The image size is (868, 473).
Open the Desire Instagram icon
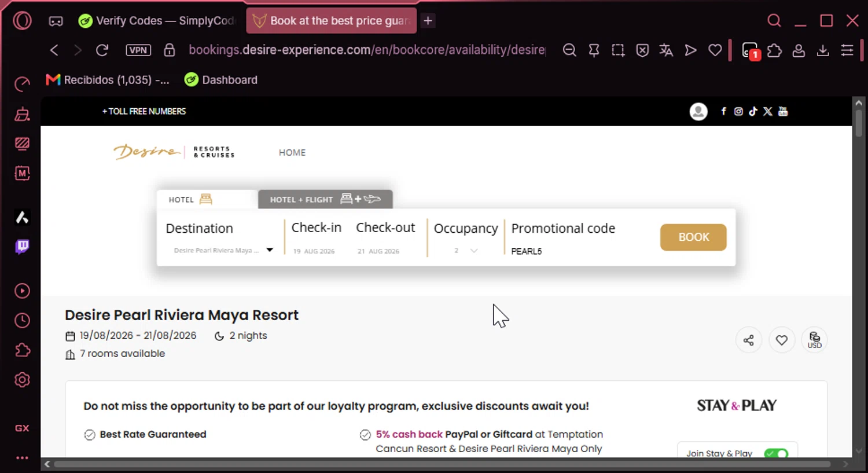click(738, 111)
